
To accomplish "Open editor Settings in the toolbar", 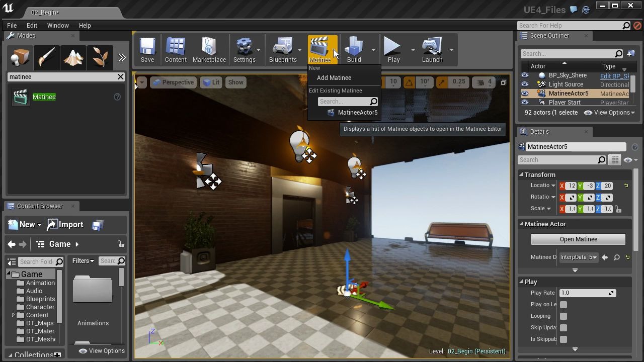I will coord(244,50).
